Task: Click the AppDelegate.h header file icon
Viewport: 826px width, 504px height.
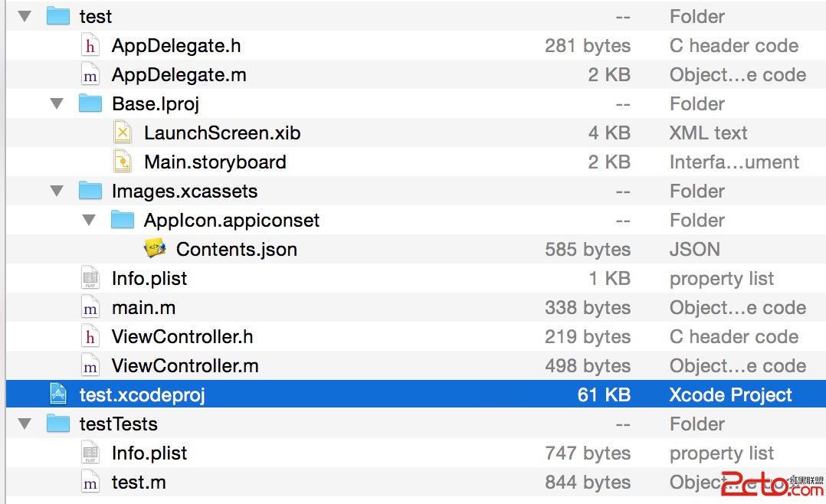Action: point(90,46)
